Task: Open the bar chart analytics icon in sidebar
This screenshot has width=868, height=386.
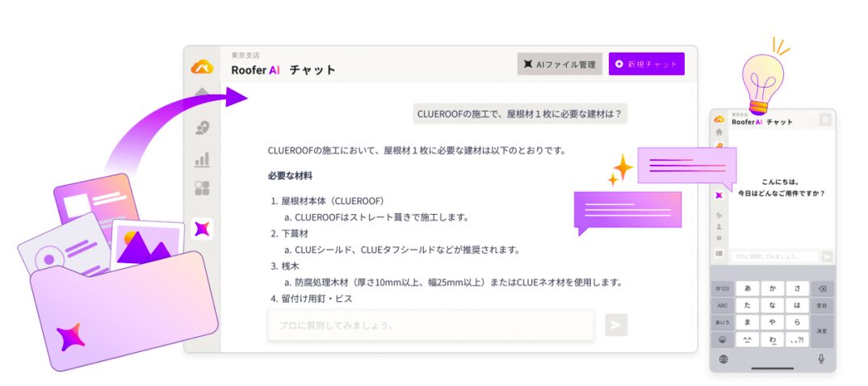Action: (x=202, y=159)
